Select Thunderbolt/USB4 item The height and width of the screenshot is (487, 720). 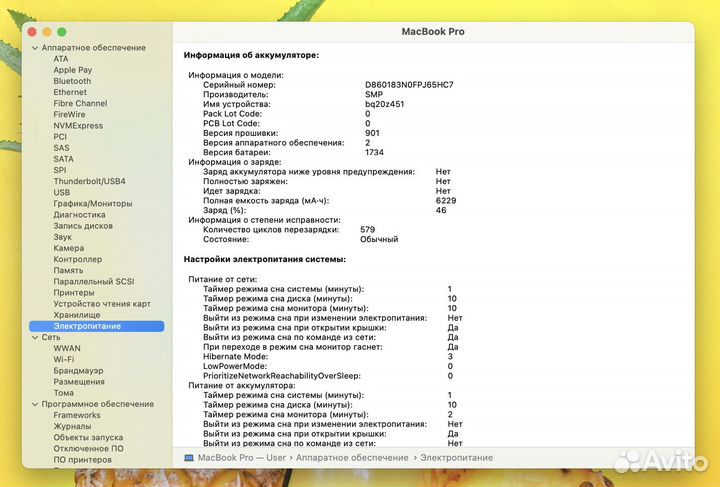coord(90,181)
